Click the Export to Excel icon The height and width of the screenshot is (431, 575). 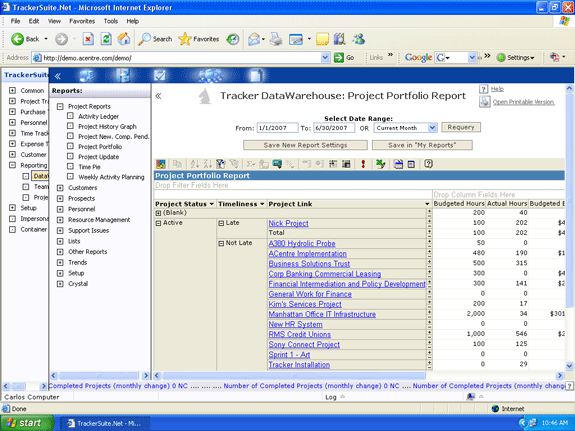[381, 164]
